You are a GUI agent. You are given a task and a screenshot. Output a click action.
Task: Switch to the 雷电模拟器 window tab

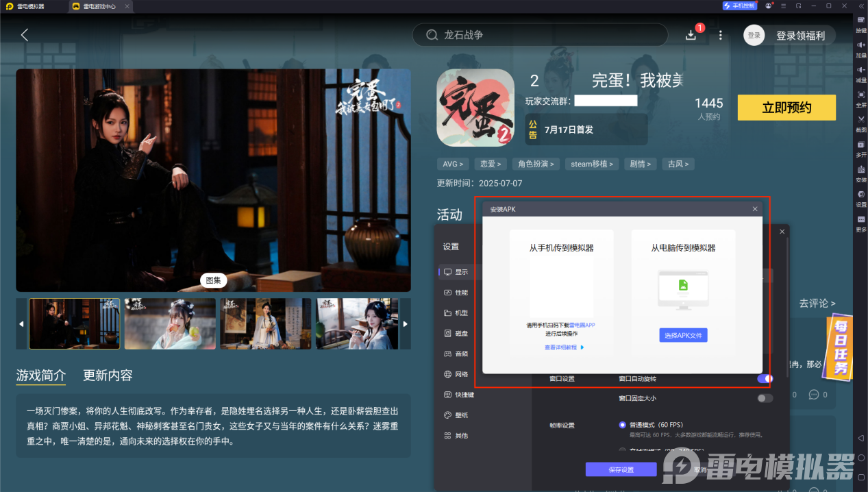(31, 6)
